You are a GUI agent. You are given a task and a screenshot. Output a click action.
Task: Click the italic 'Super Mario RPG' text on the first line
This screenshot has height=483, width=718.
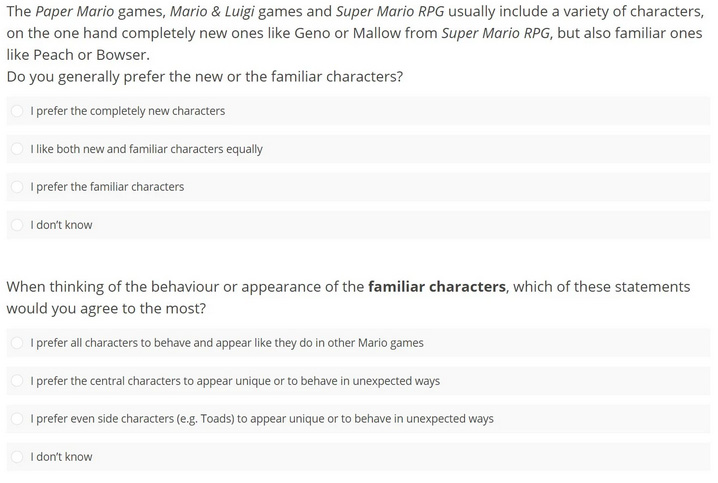pyautogui.click(x=390, y=11)
